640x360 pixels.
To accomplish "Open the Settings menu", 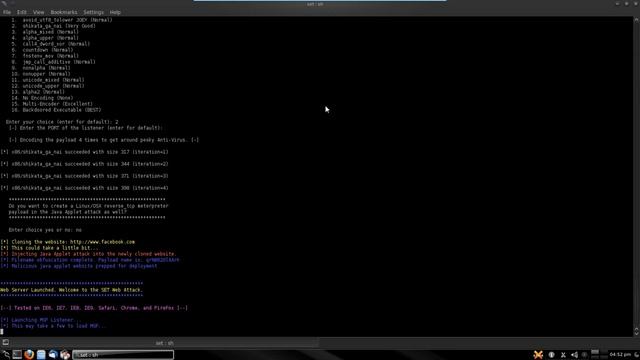I will click(93, 12).
